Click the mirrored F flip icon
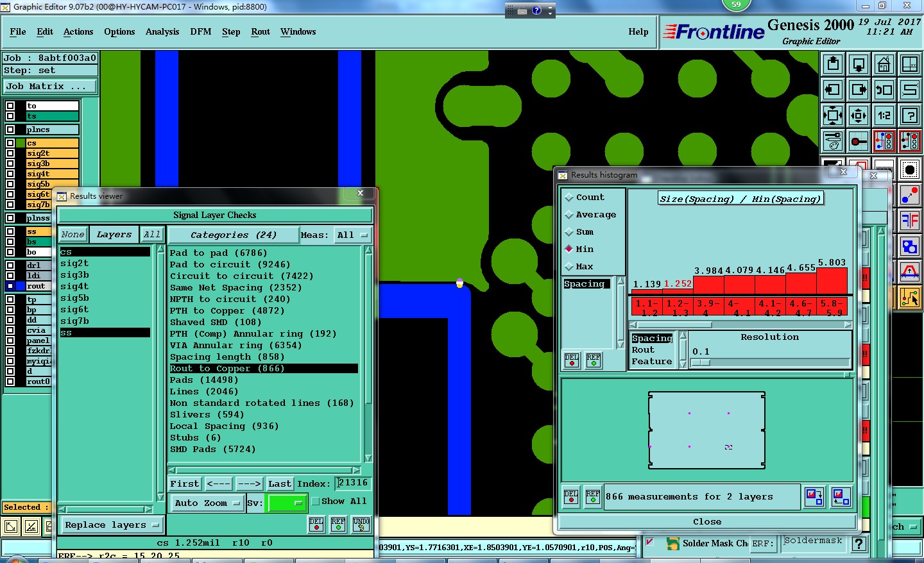This screenshot has width=924, height=563. [x=910, y=221]
